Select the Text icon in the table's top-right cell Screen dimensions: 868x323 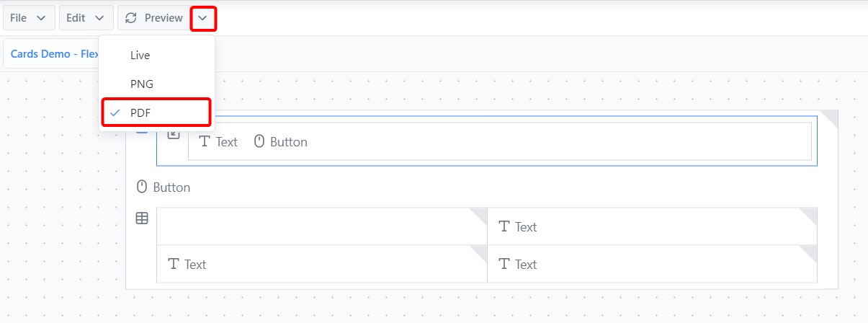504,226
